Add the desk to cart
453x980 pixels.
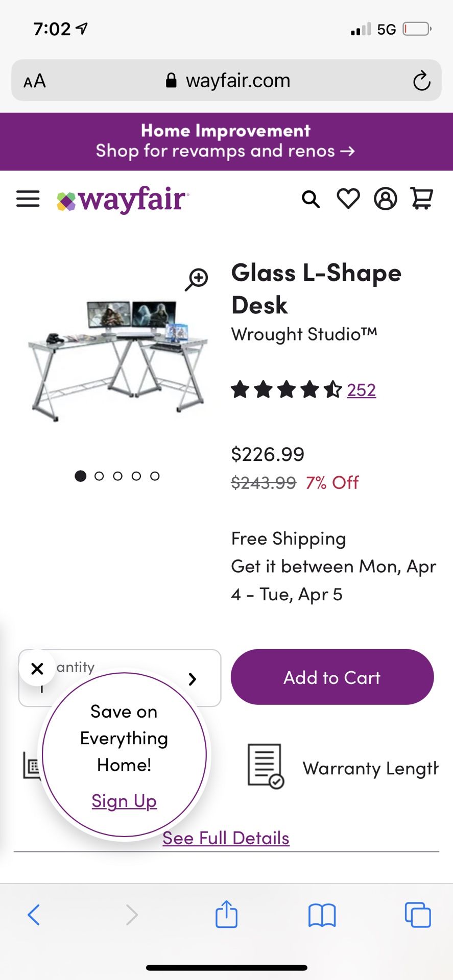332,677
